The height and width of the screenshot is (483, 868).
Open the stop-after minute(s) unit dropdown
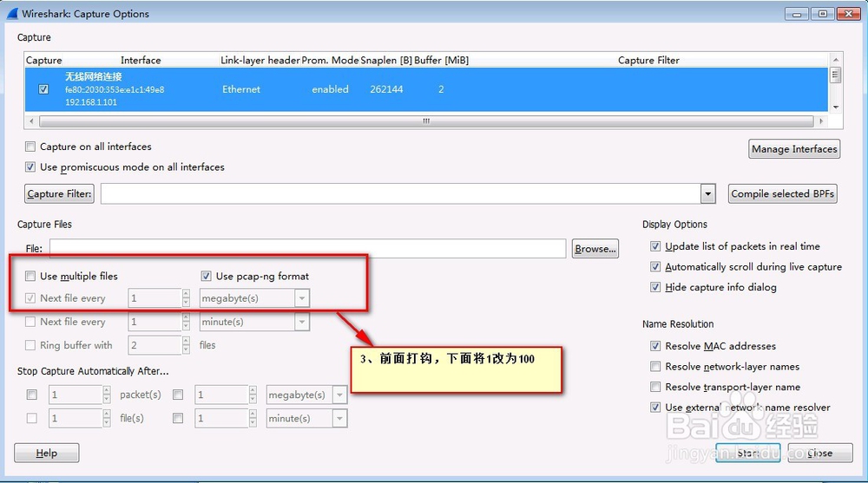pos(340,418)
